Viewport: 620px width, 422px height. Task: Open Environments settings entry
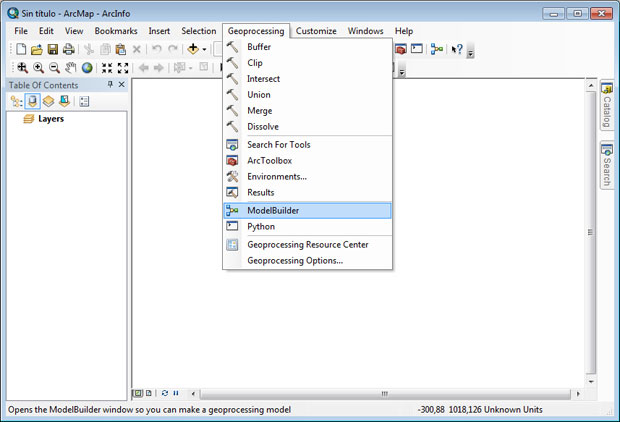308,176
